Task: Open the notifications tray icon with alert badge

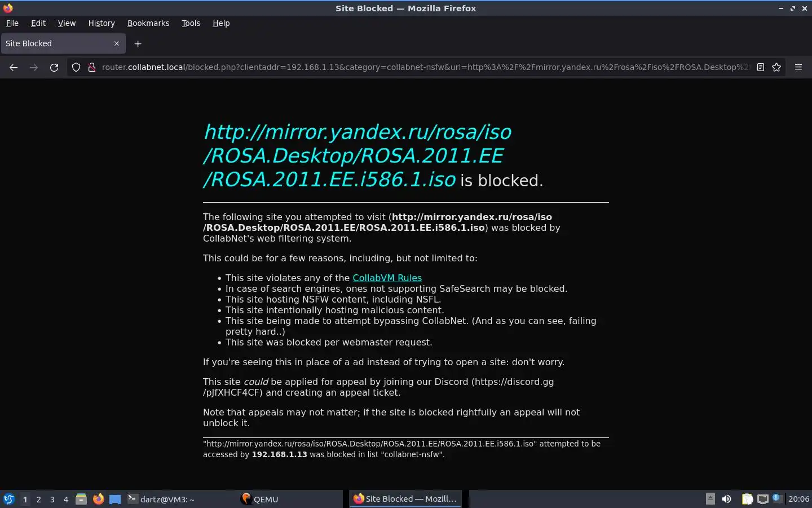Action: (x=777, y=498)
